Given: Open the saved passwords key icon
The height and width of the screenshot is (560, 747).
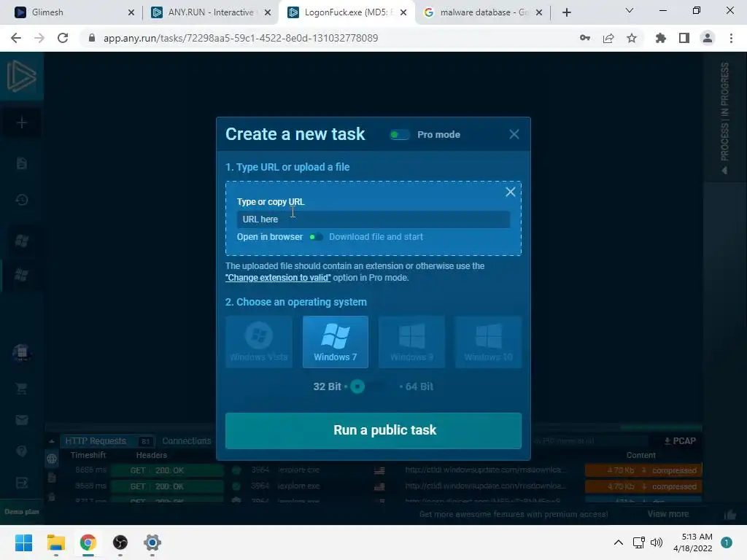Looking at the screenshot, I should pos(585,38).
